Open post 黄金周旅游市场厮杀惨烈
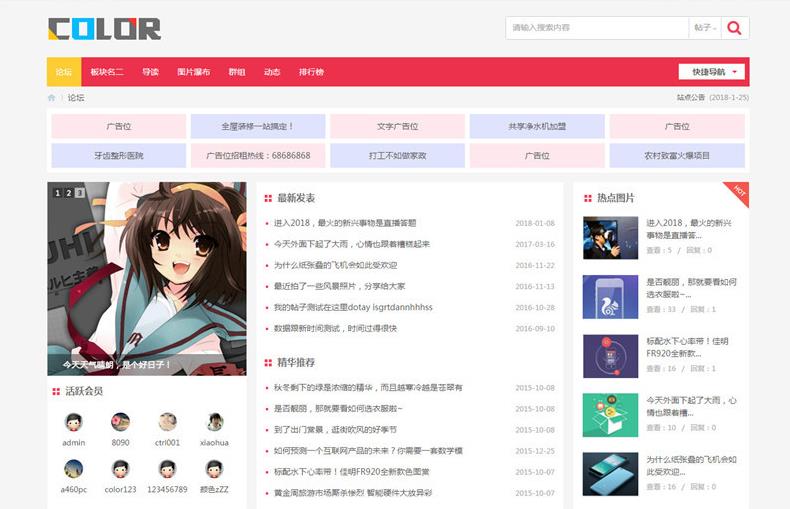790x509 pixels. click(x=353, y=493)
